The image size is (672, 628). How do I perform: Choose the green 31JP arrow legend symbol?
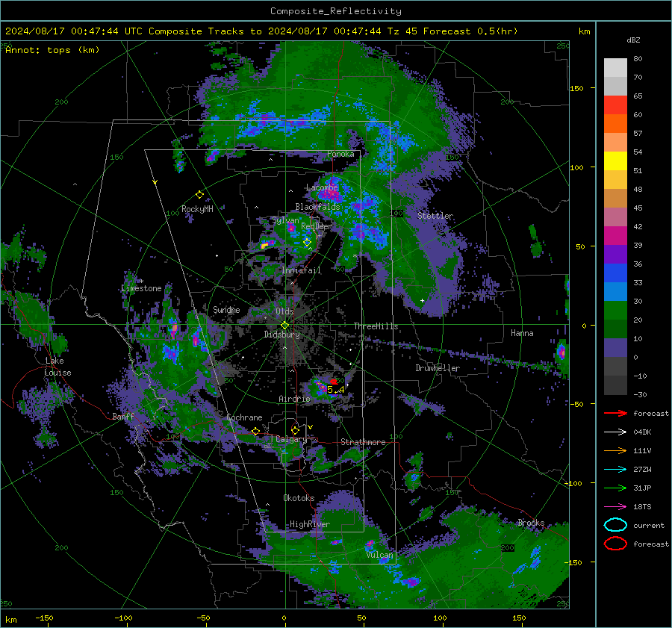[x=615, y=488]
